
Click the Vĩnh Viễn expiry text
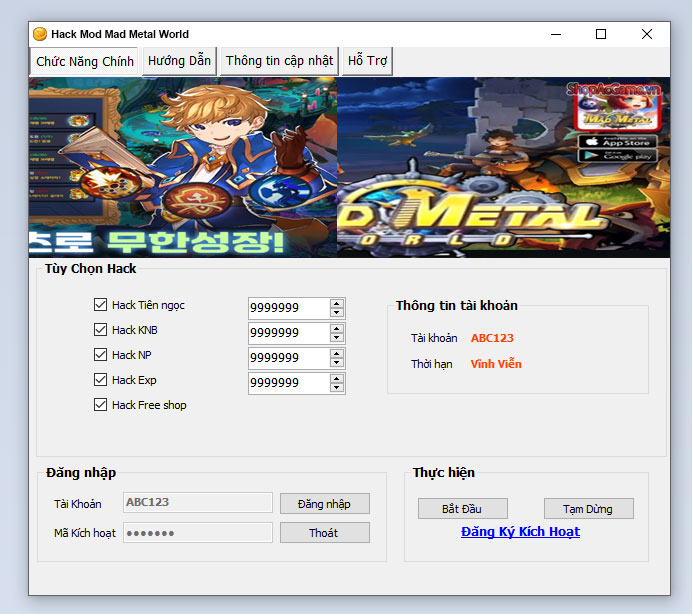496,364
